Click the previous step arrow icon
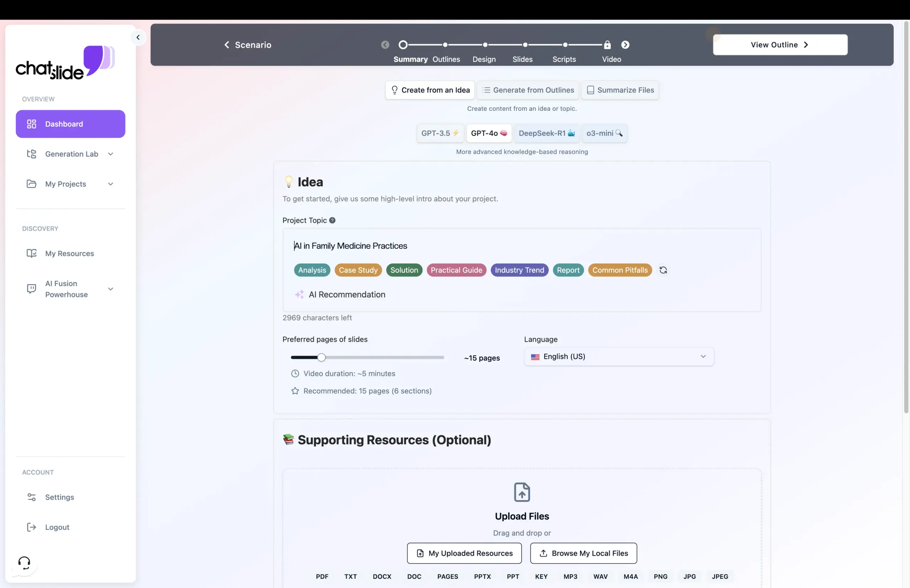The height and width of the screenshot is (588, 910). 385,45
